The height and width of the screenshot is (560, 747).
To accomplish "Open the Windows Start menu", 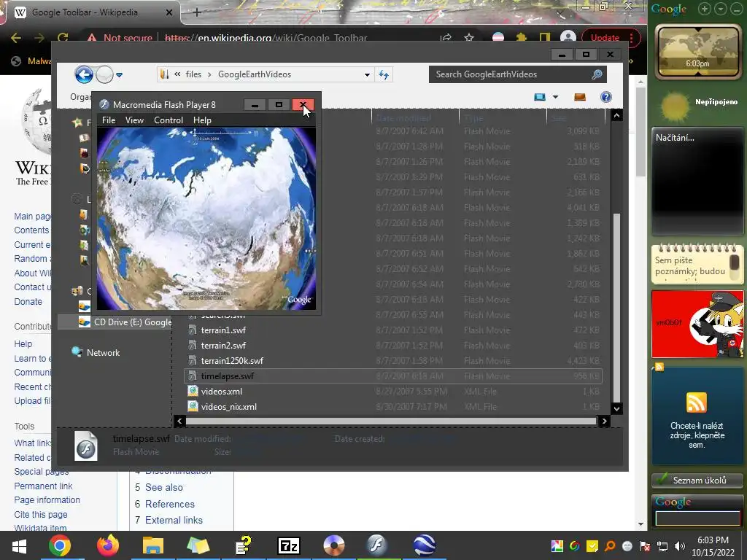I will click(18, 545).
